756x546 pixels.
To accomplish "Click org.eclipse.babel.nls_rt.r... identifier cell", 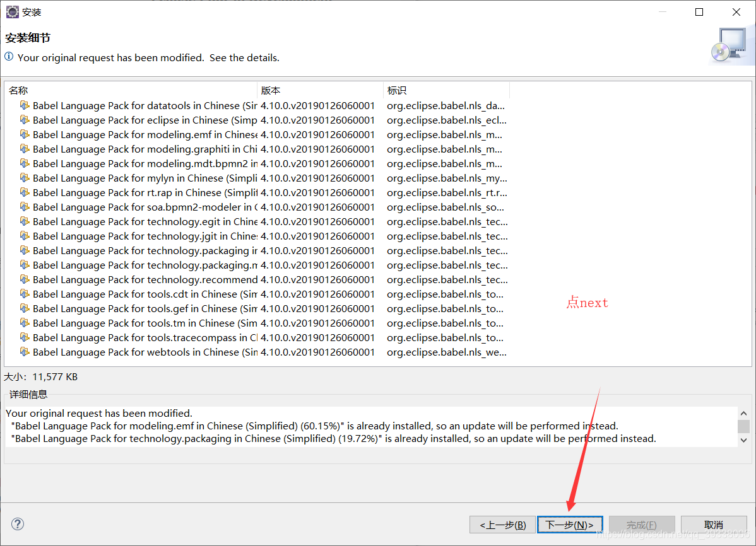I will tap(447, 192).
